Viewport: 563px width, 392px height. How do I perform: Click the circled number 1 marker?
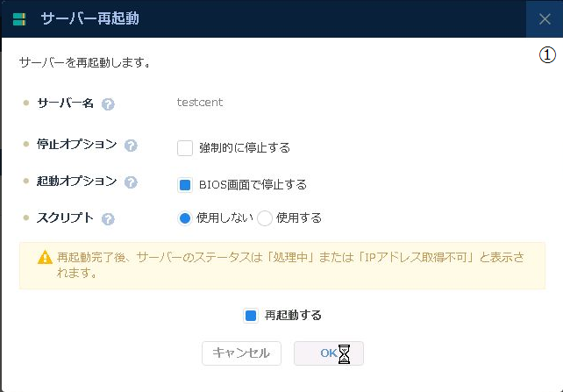click(547, 55)
